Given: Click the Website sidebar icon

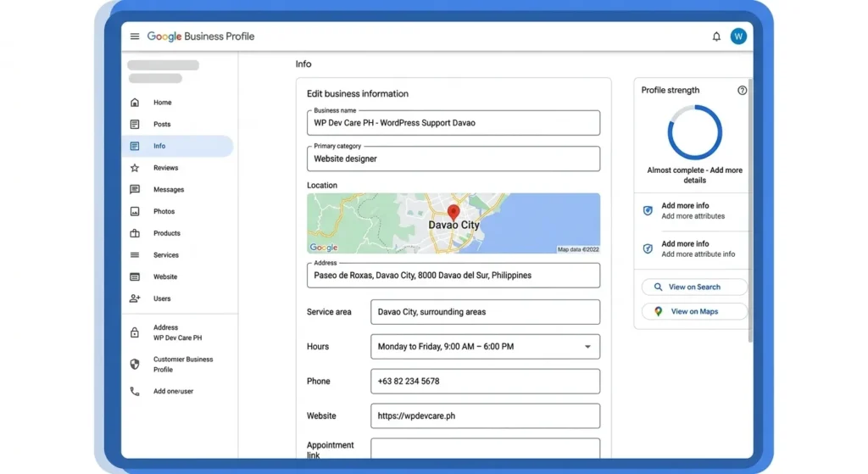Looking at the screenshot, I should pos(135,277).
